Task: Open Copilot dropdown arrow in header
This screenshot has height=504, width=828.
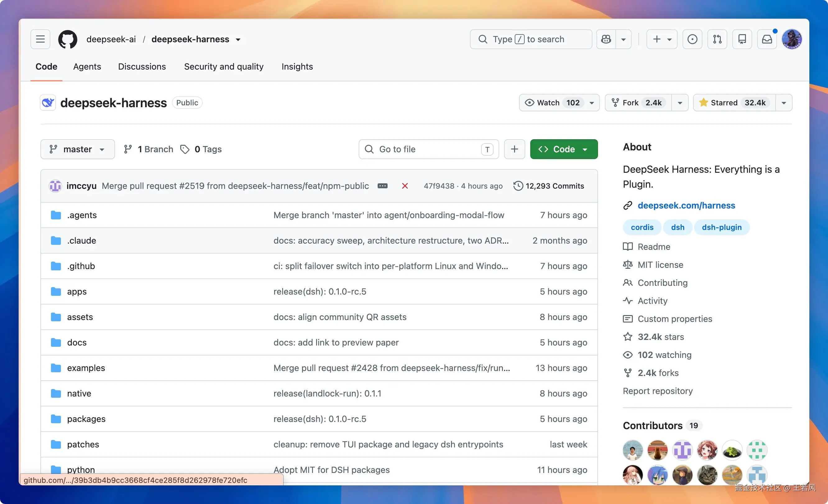Action: point(623,39)
